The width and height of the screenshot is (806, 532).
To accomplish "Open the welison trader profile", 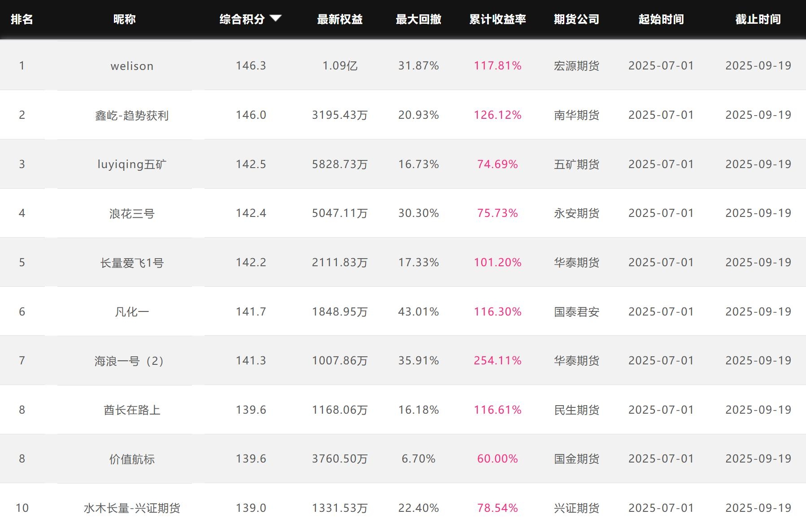I will pos(132,66).
